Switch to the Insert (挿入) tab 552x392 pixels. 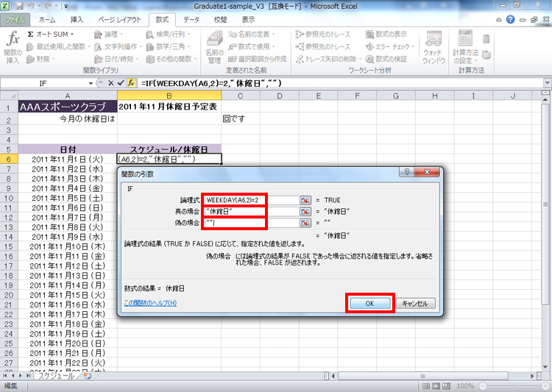coord(77,20)
